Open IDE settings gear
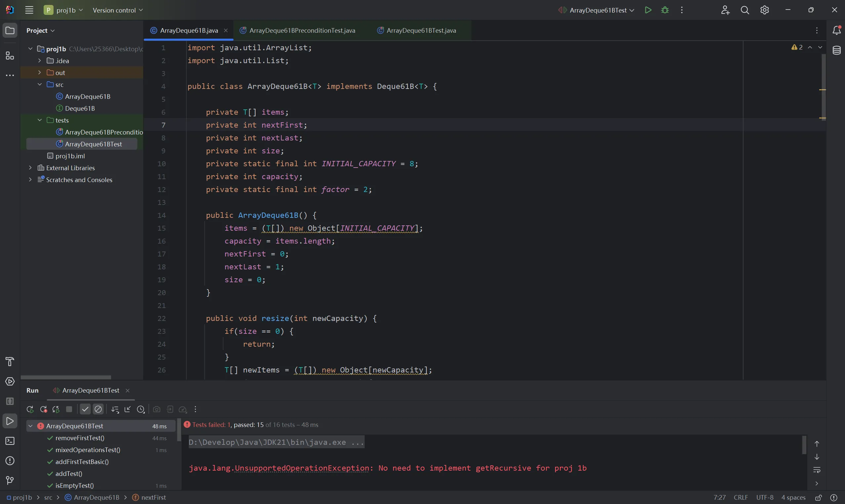845x504 pixels. pyautogui.click(x=765, y=10)
